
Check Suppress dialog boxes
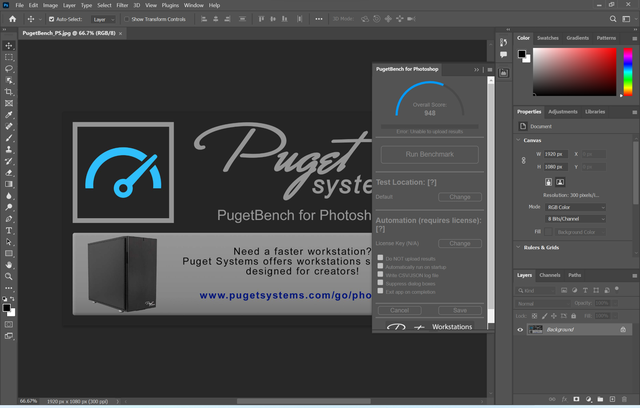pos(380,283)
